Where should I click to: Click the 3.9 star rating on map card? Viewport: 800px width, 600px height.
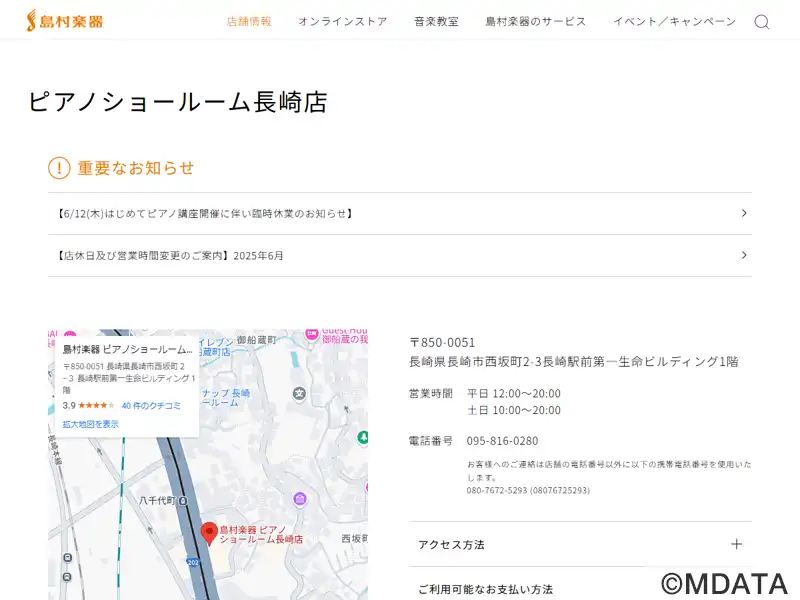(89, 406)
